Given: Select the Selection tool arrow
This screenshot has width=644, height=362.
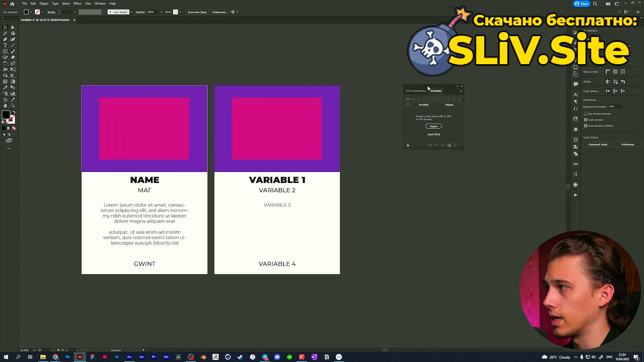Looking at the screenshot, I should tap(5, 27).
